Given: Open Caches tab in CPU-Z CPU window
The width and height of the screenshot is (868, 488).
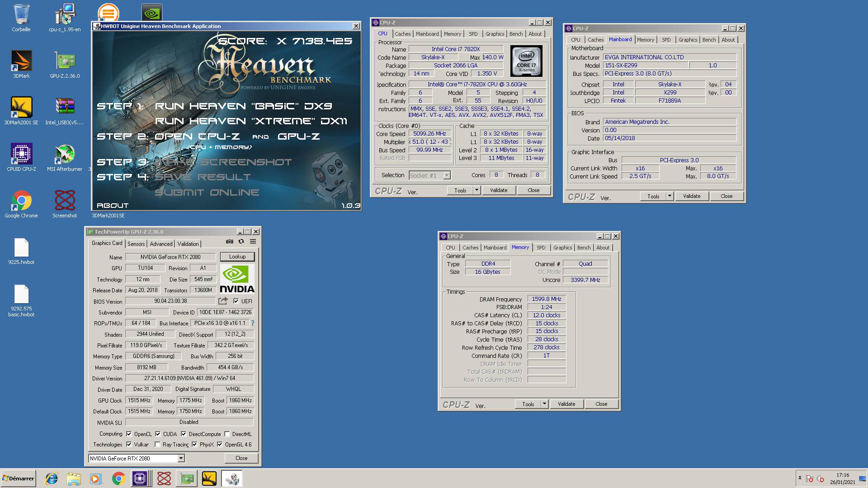Looking at the screenshot, I should [402, 34].
